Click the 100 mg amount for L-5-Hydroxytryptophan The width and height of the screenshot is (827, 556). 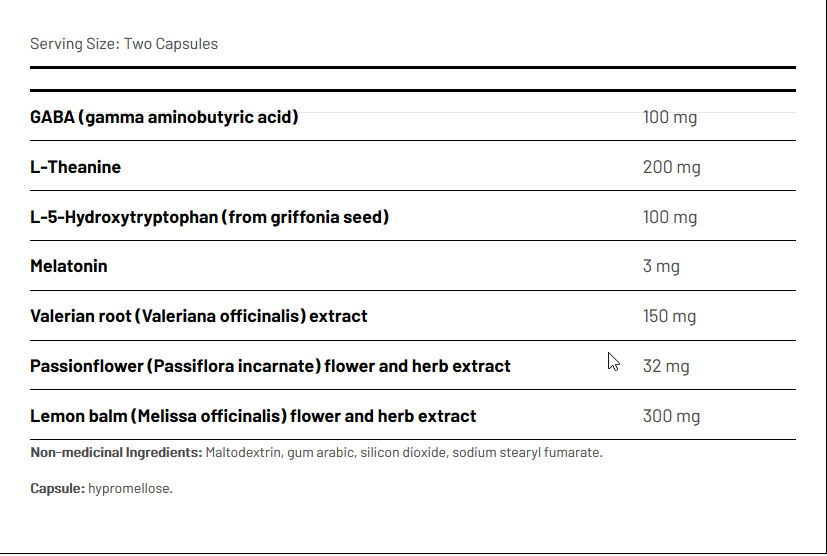669,217
